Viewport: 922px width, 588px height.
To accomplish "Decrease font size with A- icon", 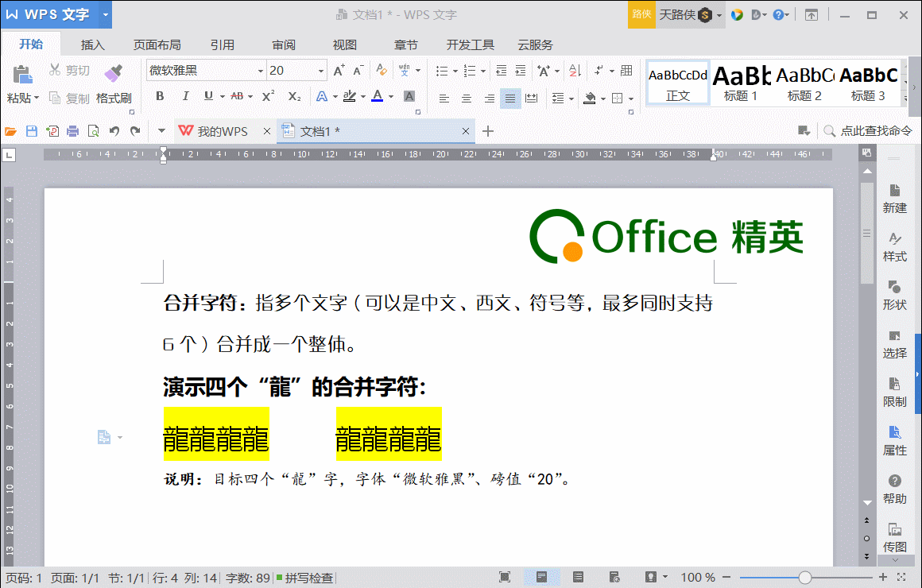I will coord(358,71).
